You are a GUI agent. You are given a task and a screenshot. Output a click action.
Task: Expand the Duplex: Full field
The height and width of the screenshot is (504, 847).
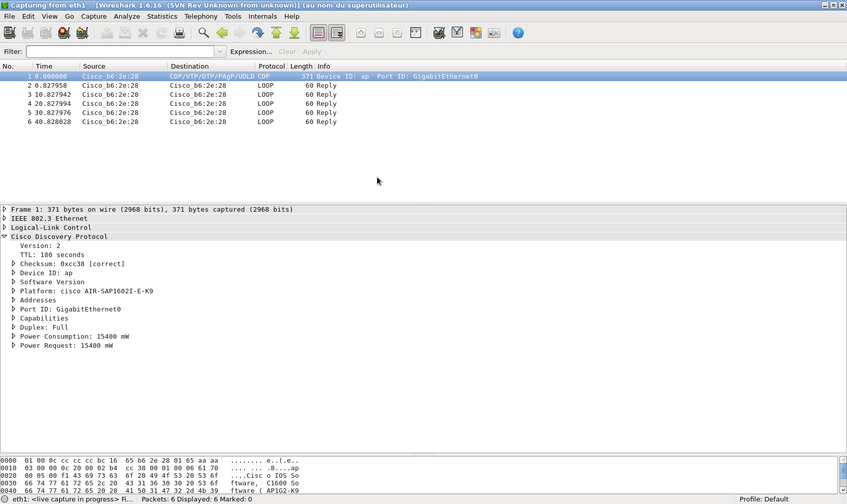(14, 327)
